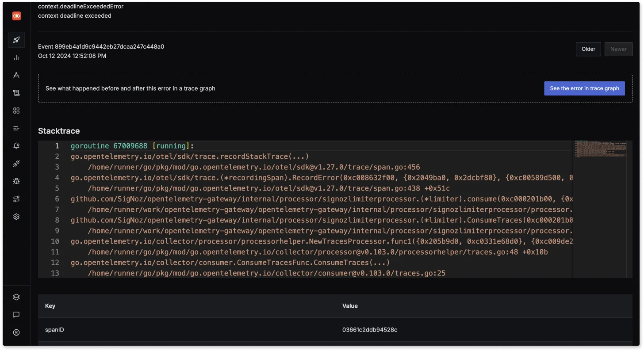Open the bar chart Services icon
This screenshot has height=351, width=644.
point(16,57)
